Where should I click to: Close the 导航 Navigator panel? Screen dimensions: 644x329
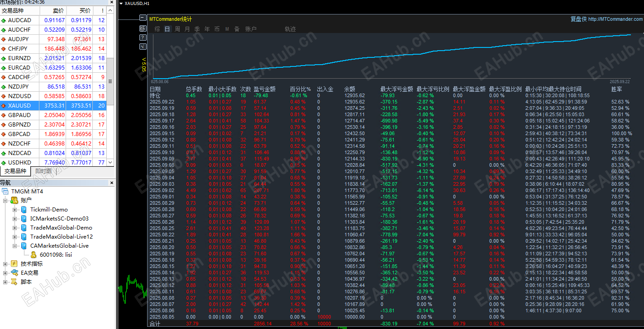click(x=112, y=183)
